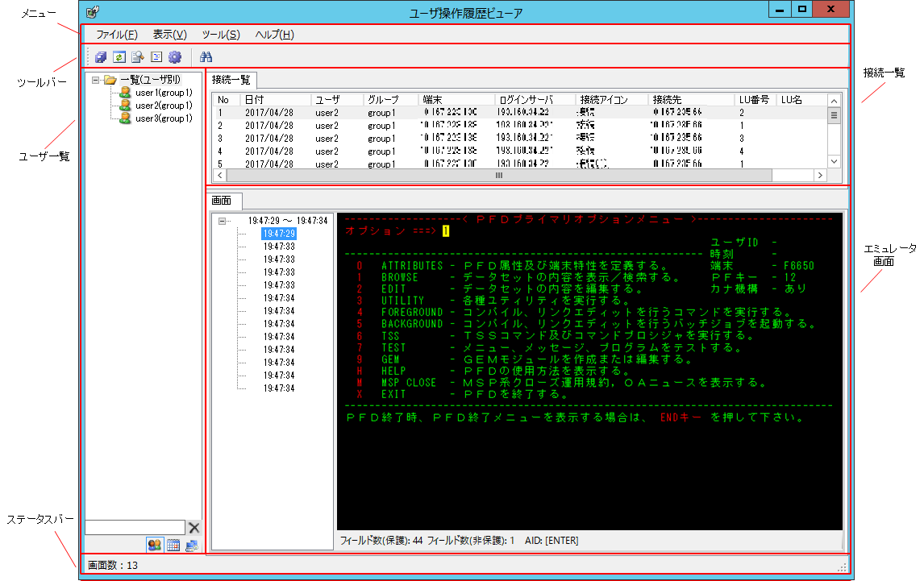
Task: Select connection row No 2
Action: click(520, 126)
